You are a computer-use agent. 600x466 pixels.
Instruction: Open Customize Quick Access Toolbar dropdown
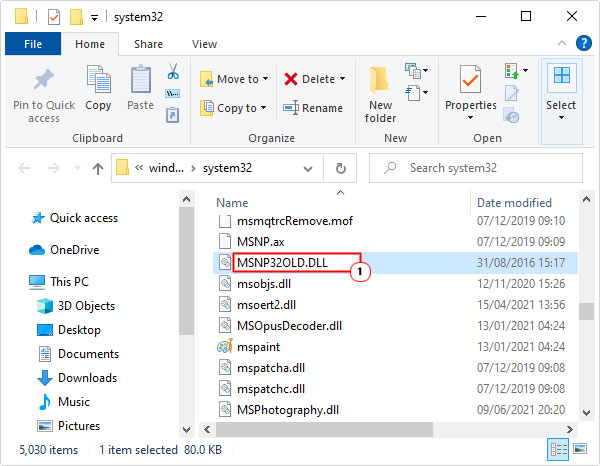point(94,18)
